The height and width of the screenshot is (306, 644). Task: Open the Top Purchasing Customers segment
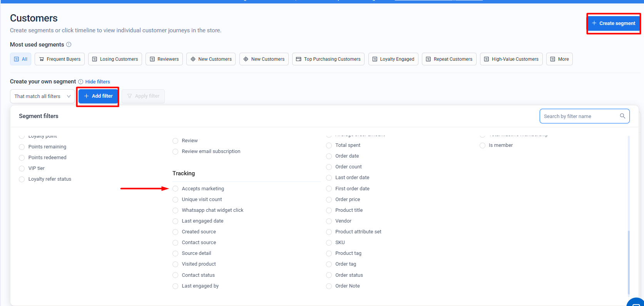click(328, 59)
